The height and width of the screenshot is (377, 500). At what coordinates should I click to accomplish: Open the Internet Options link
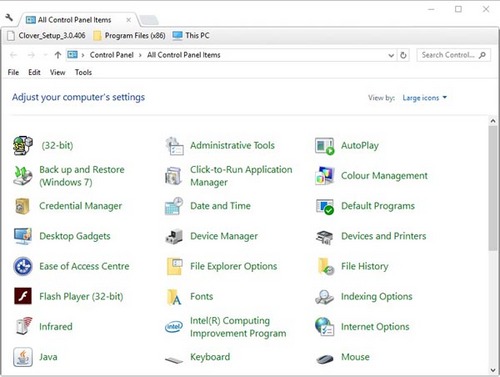(x=375, y=327)
